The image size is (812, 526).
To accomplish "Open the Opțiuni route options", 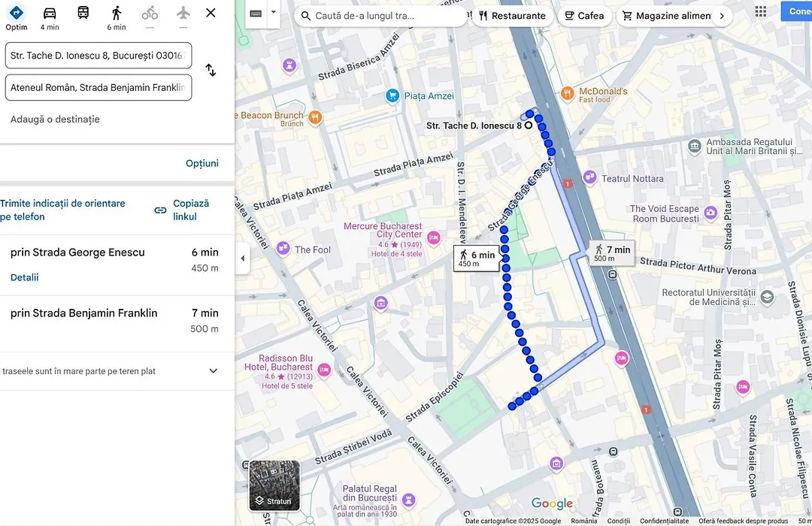I will coord(202,163).
